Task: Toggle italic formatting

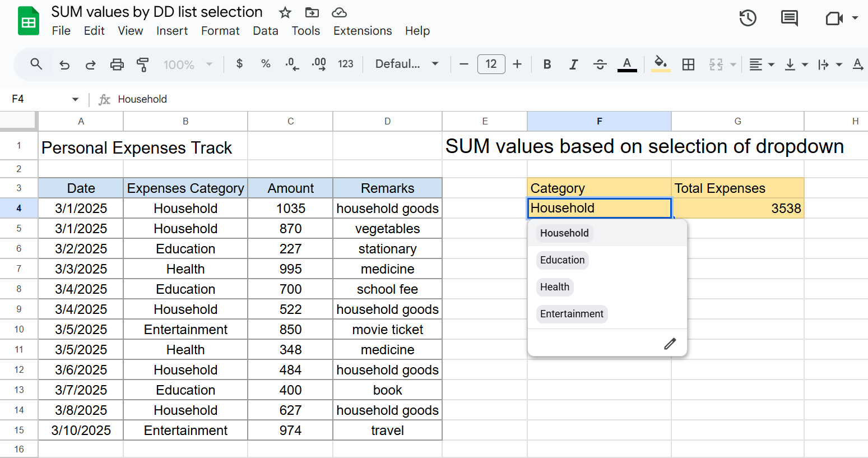Action: coord(573,64)
